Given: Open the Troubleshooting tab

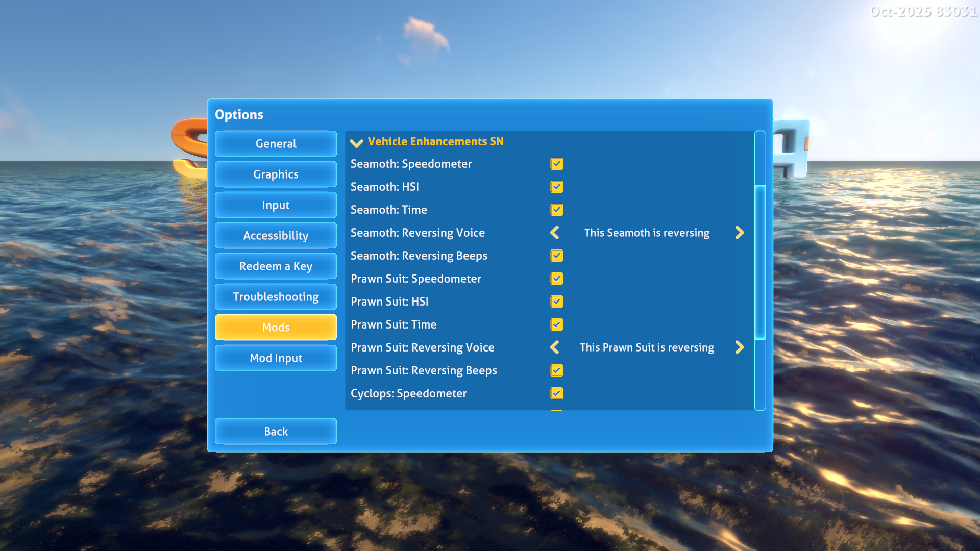Looking at the screenshot, I should pos(276,297).
